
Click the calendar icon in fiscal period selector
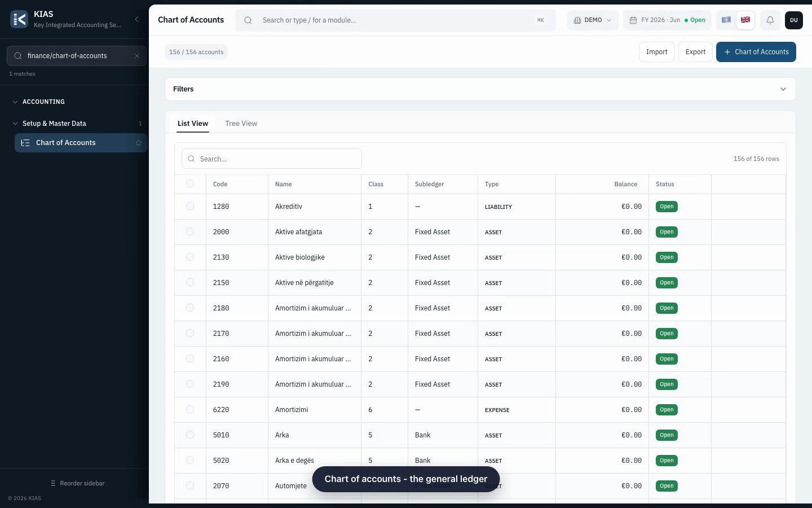coord(633,20)
